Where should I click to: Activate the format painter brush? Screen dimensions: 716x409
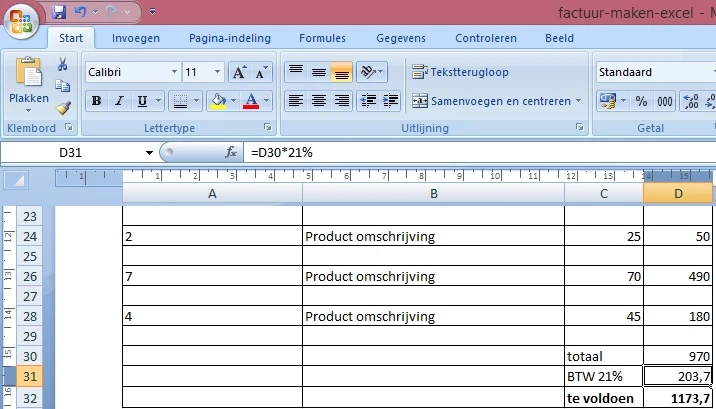tap(63, 108)
